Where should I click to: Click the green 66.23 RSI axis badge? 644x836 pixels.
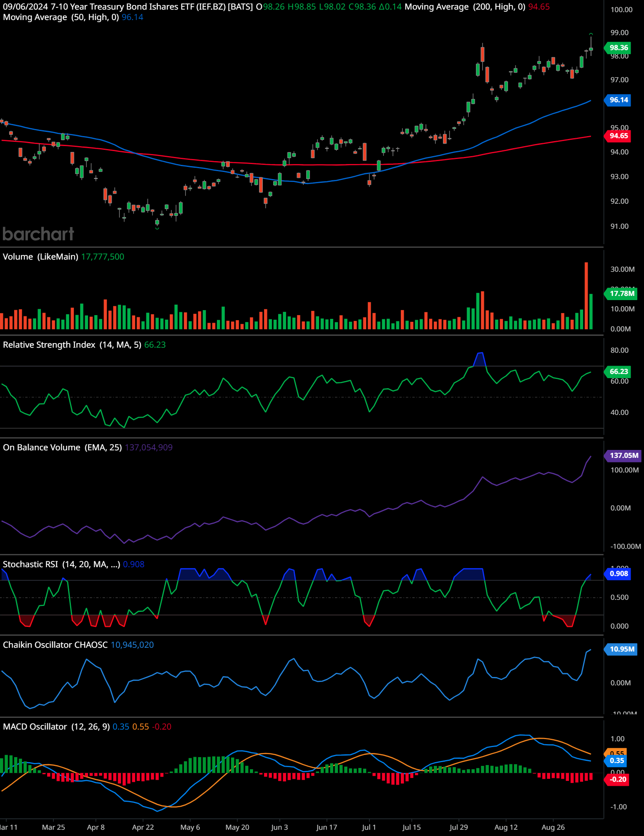click(618, 371)
